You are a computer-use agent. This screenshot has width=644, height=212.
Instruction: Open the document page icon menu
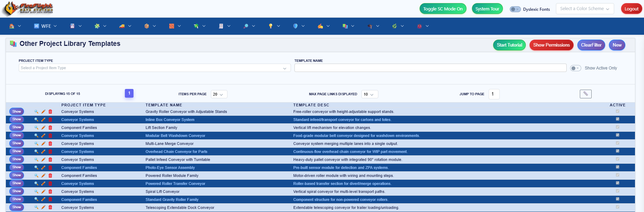click(x=224, y=26)
